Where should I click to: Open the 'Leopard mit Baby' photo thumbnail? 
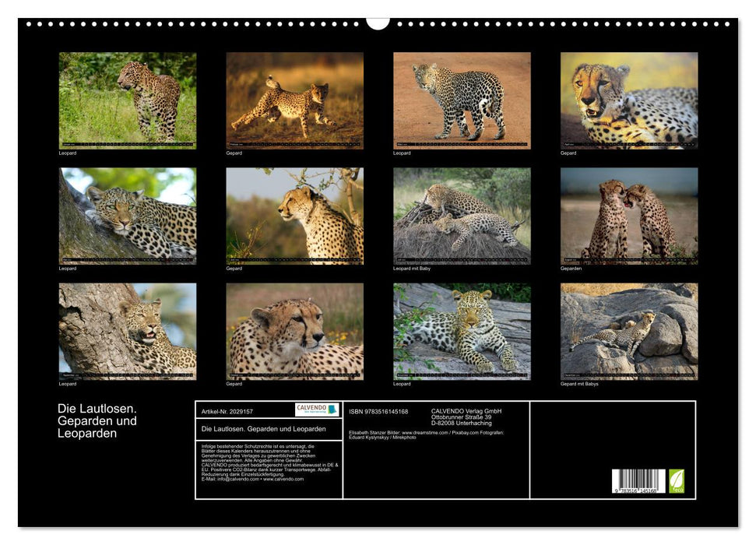pos(459,213)
